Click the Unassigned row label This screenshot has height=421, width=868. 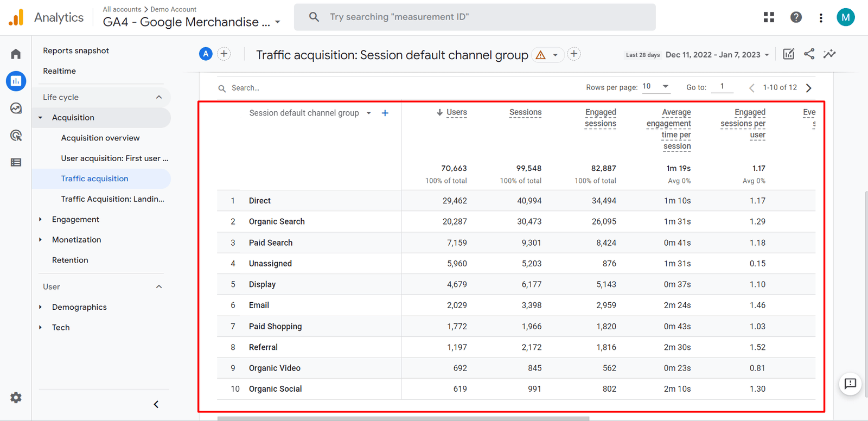(270, 264)
